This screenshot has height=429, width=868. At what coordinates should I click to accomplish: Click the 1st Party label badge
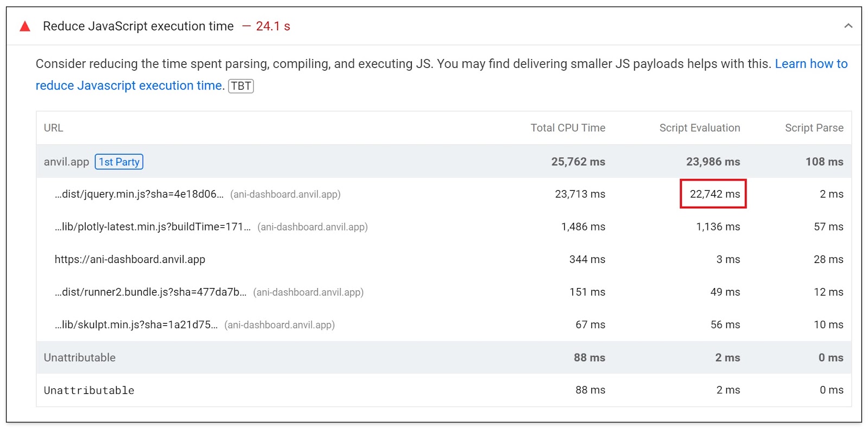coord(119,162)
